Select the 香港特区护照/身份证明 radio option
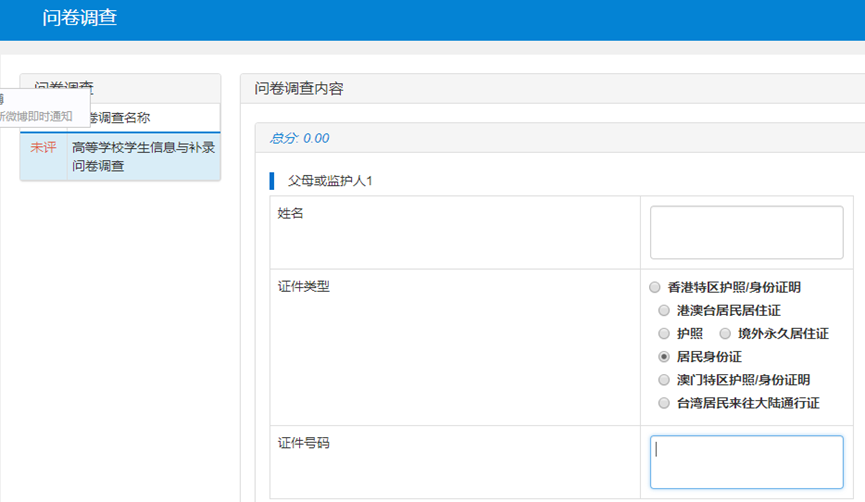The height and width of the screenshot is (502, 865). pos(655,287)
